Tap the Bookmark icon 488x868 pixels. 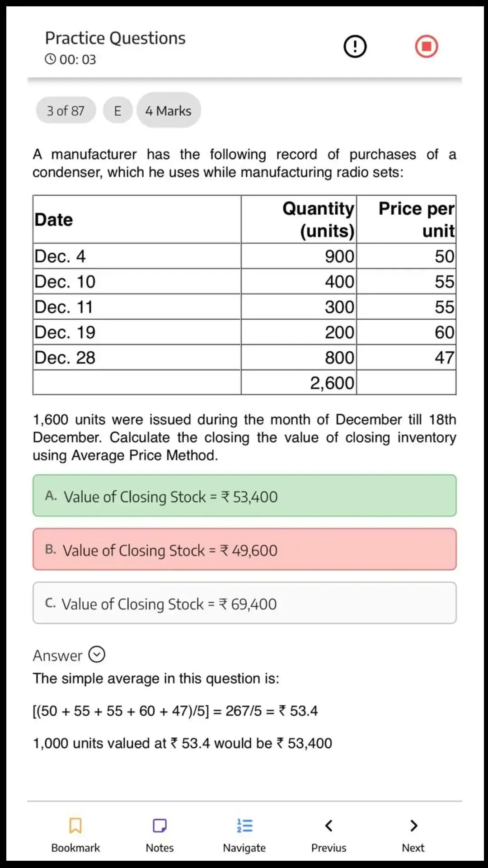[x=75, y=826]
